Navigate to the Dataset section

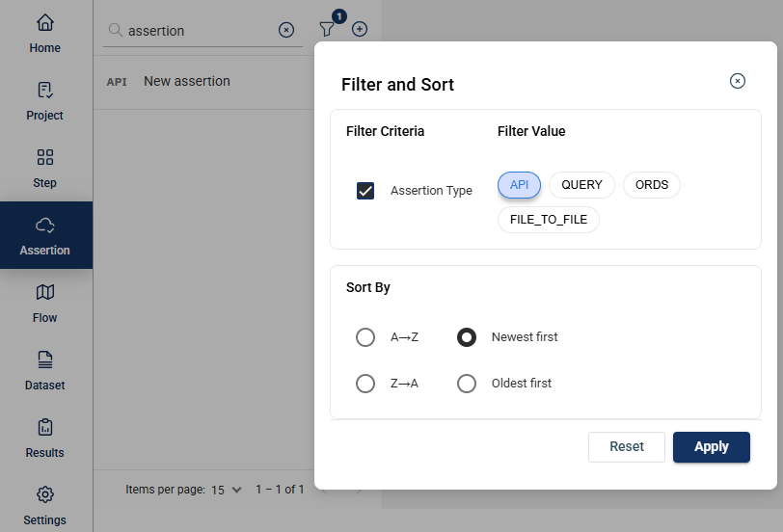pos(45,371)
